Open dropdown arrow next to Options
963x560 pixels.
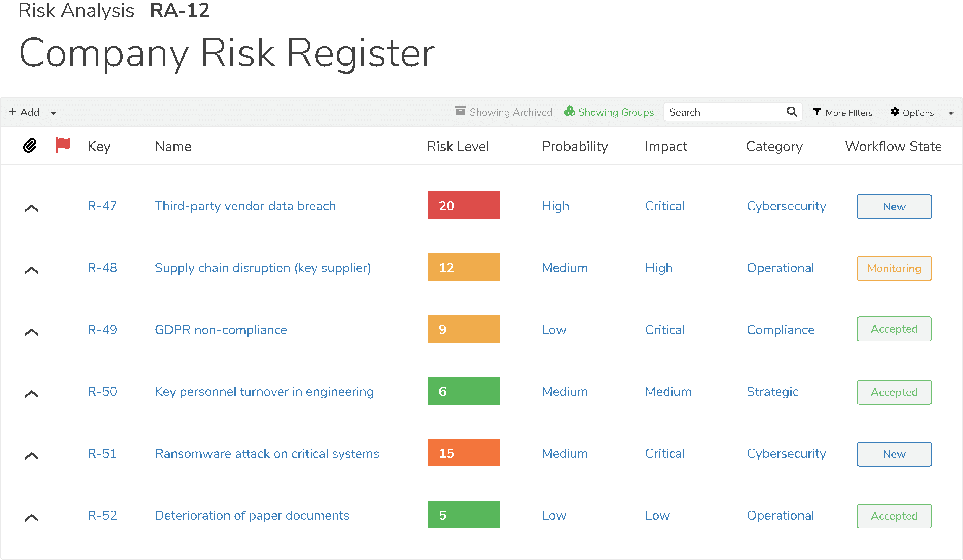tap(951, 113)
